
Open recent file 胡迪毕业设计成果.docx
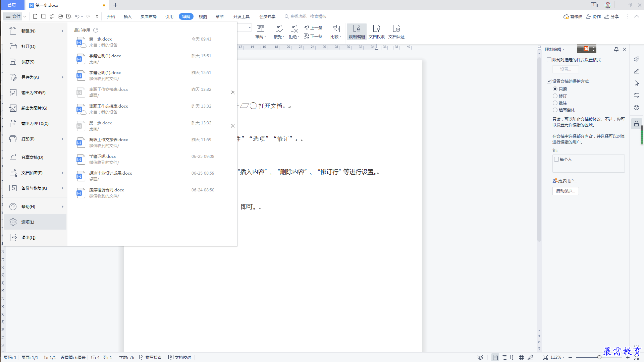coord(152,176)
